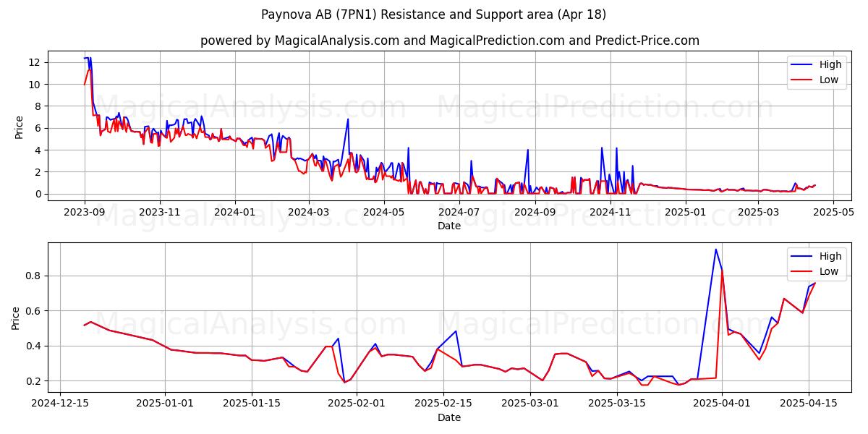Click the '2025-02-15' tick label
868x434 pixels.
coord(443,404)
